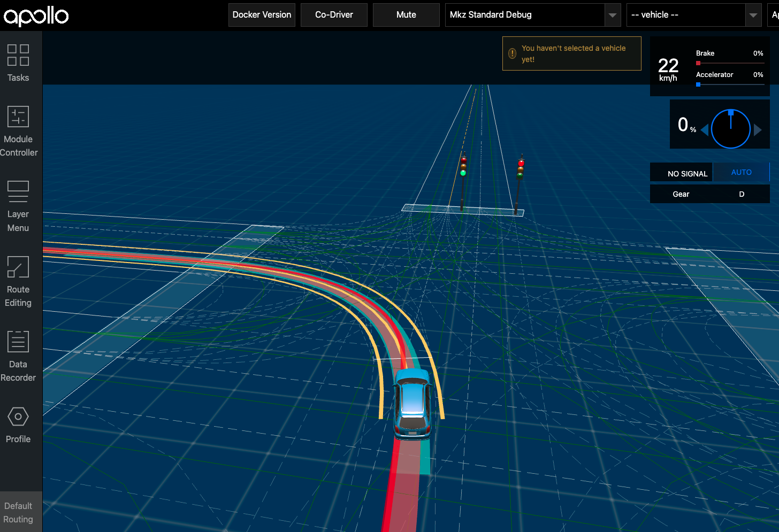The image size is (779, 532).
Task: Click the Apollo logo
Action: tap(36, 16)
